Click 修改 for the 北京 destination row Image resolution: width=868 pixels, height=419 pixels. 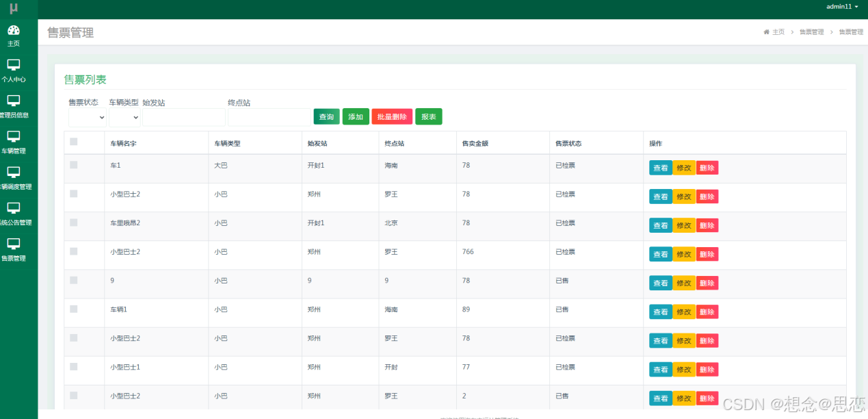pos(684,225)
